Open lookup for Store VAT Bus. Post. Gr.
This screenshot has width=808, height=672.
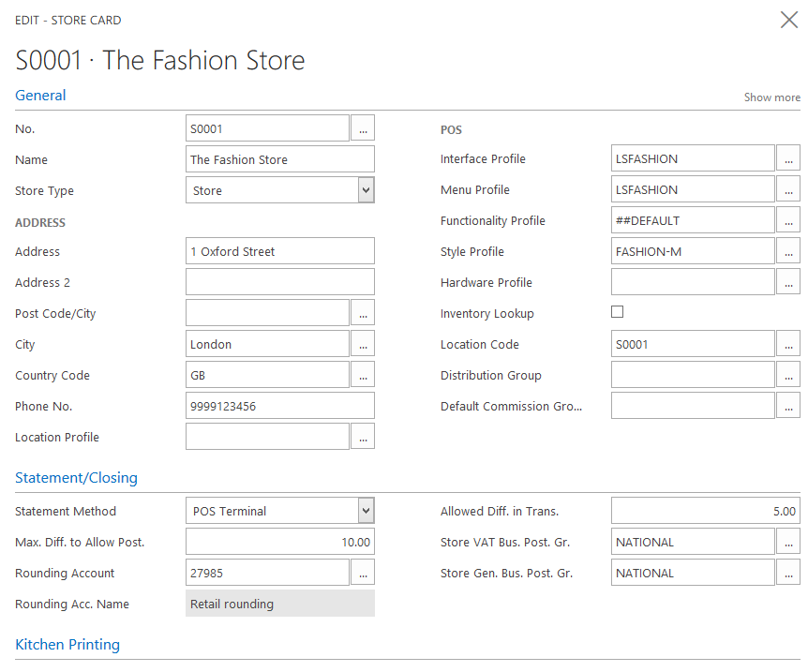tap(788, 542)
